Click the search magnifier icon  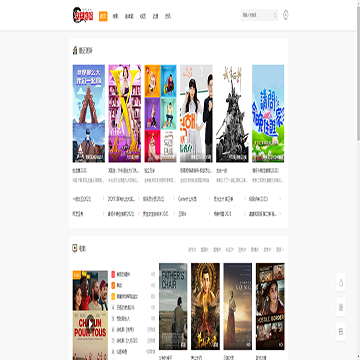pos(275,15)
